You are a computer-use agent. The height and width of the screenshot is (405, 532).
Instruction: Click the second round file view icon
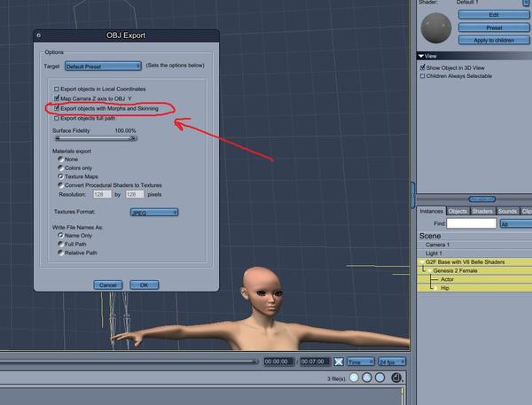click(x=367, y=378)
